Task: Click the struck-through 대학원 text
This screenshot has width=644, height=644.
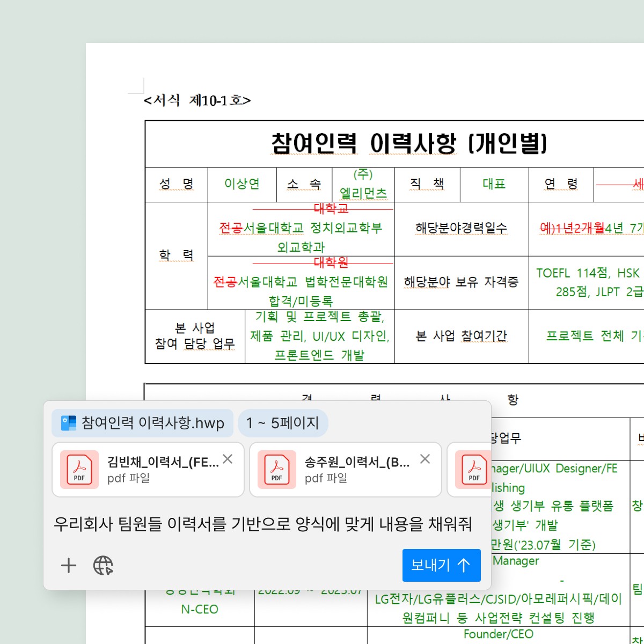Action: [x=331, y=262]
